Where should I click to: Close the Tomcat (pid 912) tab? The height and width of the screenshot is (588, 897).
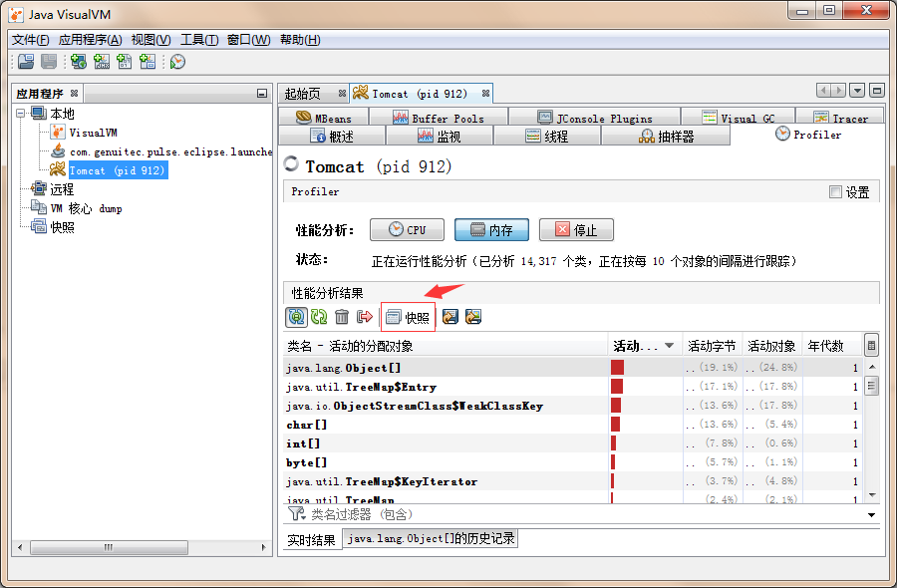tap(485, 94)
